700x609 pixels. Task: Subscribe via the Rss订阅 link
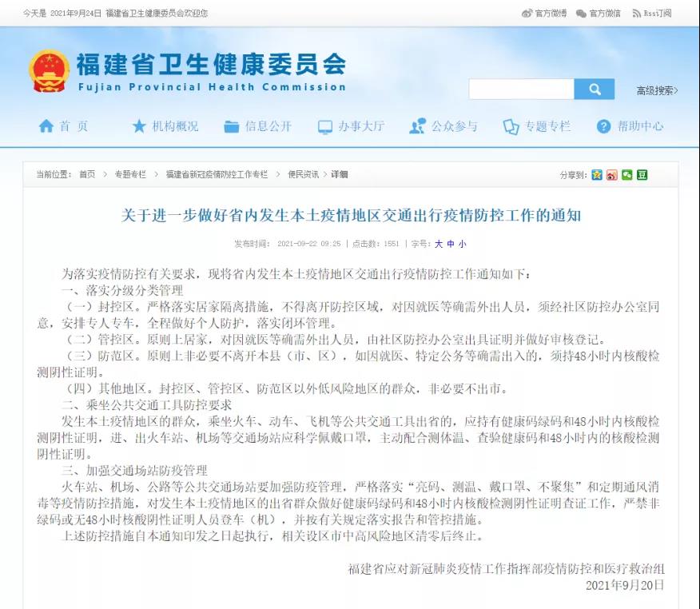tap(652, 14)
